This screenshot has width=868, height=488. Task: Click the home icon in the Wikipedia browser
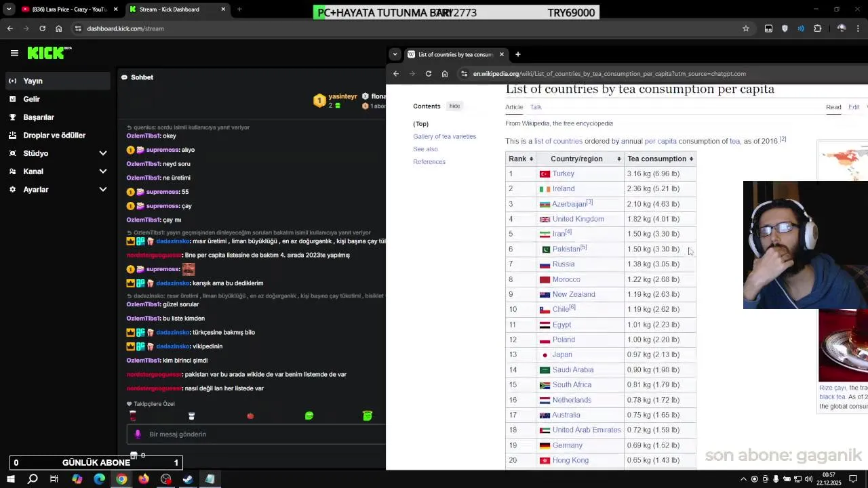[x=445, y=74]
